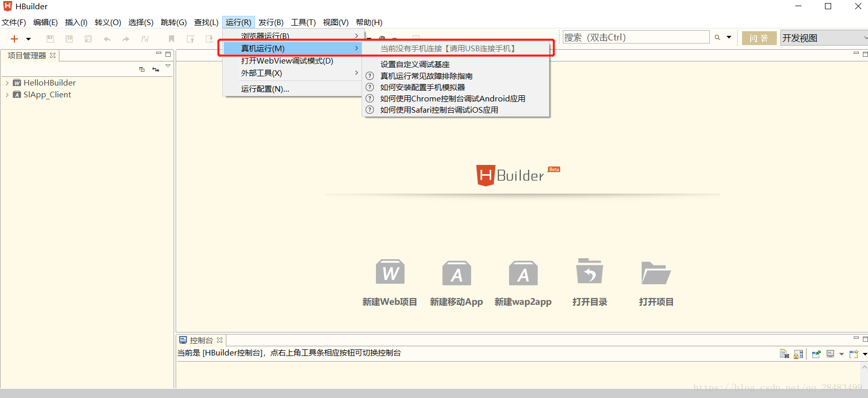This screenshot has height=398, width=868.
Task: Click the Redo arrow toolbar icon
Action: click(x=126, y=39)
